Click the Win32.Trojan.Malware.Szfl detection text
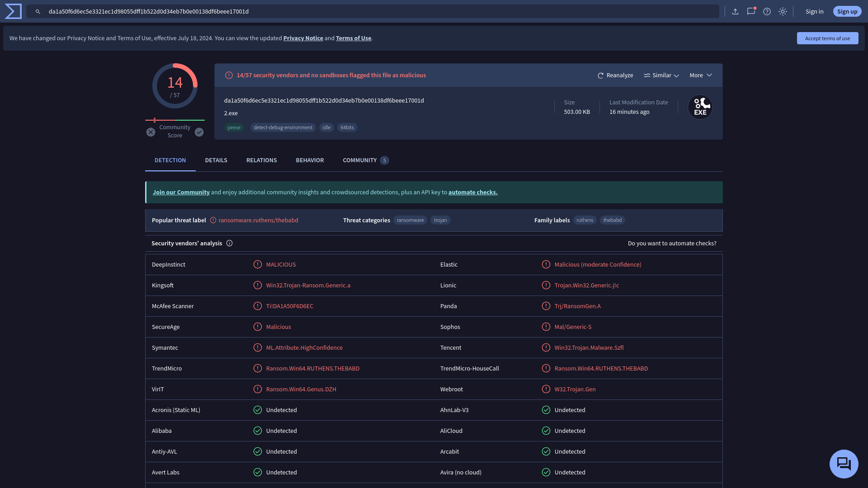The height and width of the screenshot is (488, 868). click(x=589, y=348)
